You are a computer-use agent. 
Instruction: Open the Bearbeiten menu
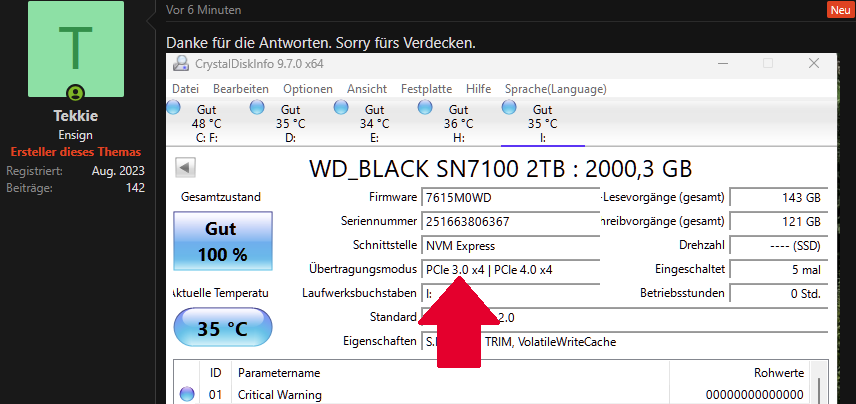241,89
